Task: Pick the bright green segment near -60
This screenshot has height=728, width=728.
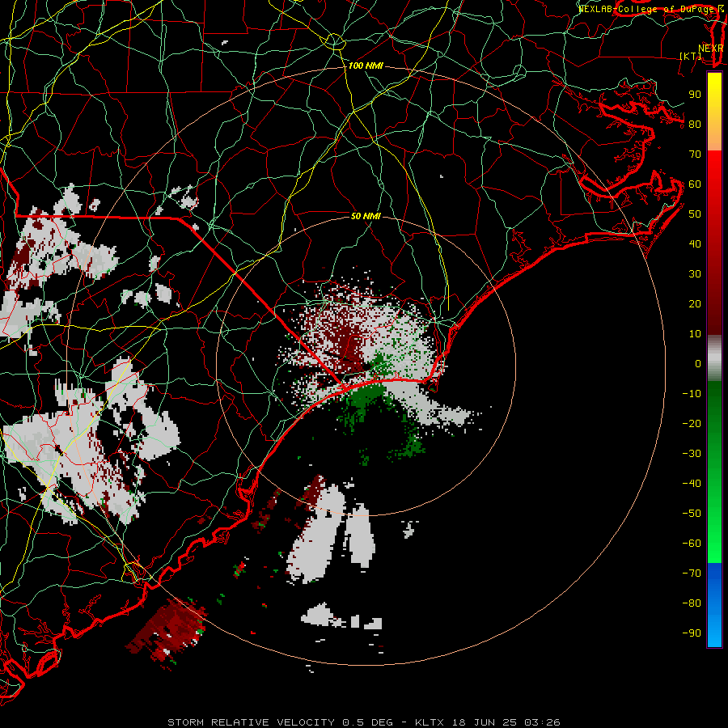Action: [714, 544]
